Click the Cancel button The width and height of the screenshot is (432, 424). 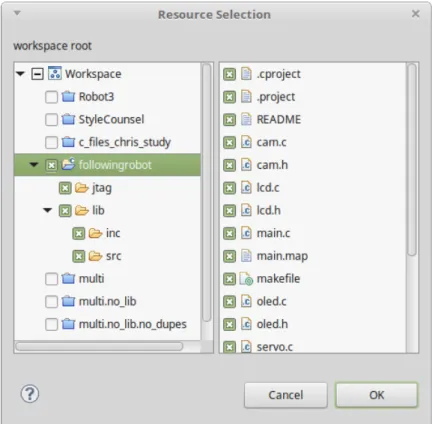[286, 395]
